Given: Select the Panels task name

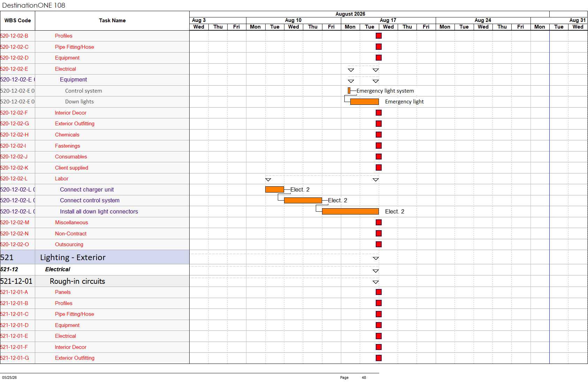Looking at the screenshot, I should click(x=63, y=292).
